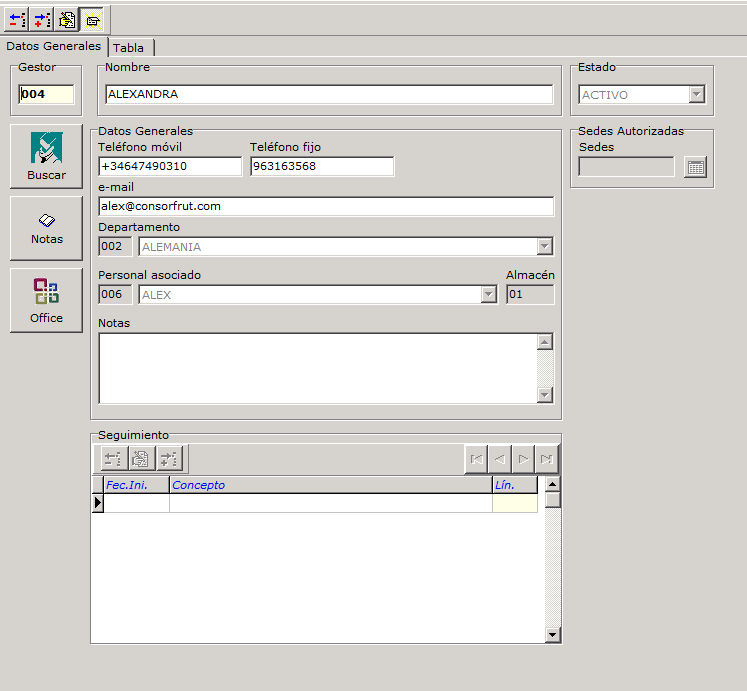Switch to the Tabla tab

129,48
